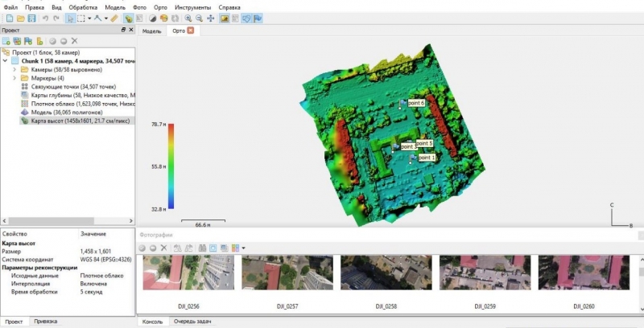Viewport: 644px width, 328px height.
Task: Select the arrow navigation cursor tool
Action: click(71, 18)
